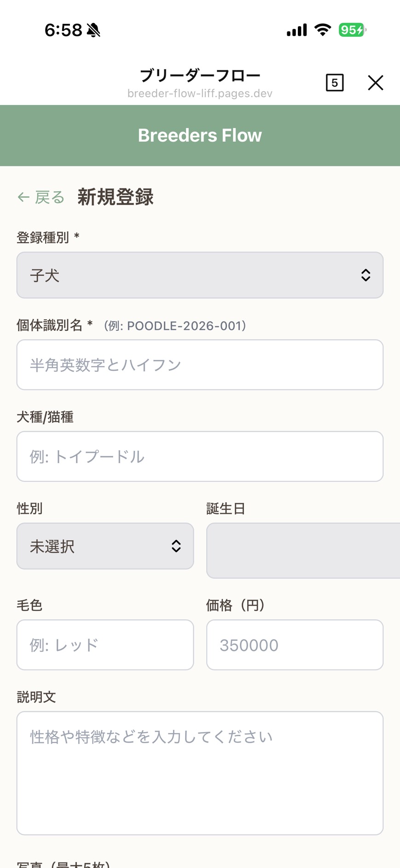This screenshot has width=400, height=868.
Task: Tap the battery indicator showing 95
Action: click(352, 30)
